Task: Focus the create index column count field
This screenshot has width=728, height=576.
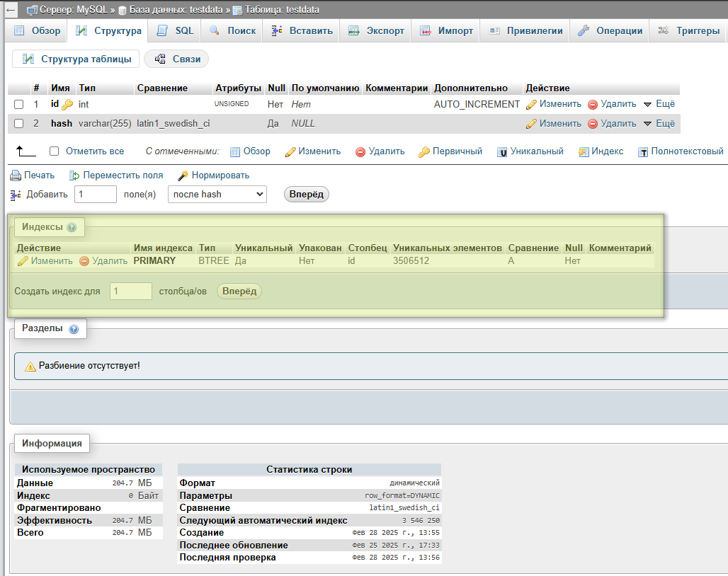Action: pos(131,292)
